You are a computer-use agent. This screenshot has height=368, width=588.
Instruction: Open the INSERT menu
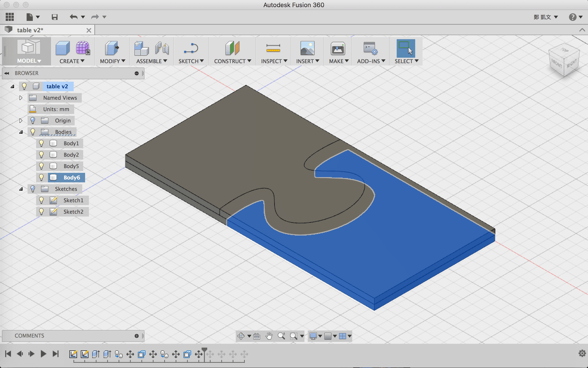click(x=307, y=61)
